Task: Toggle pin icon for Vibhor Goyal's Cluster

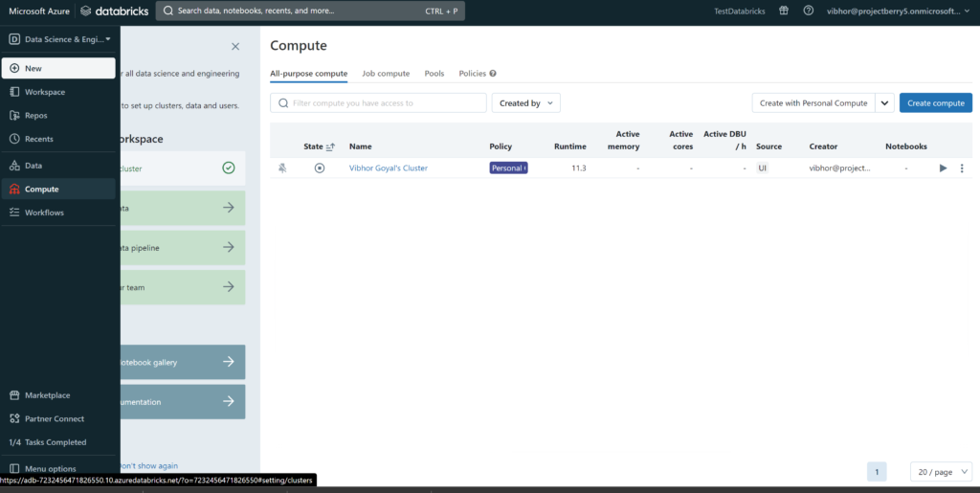Action: [x=282, y=168]
